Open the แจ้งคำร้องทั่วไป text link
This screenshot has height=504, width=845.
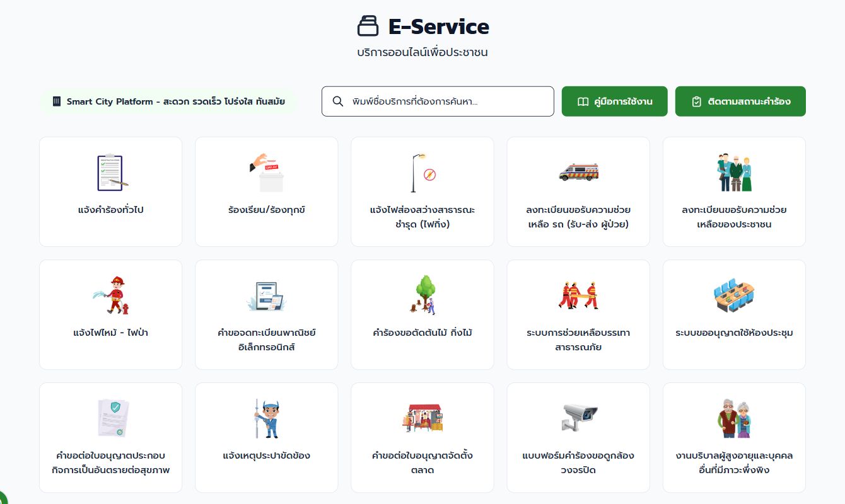111,210
